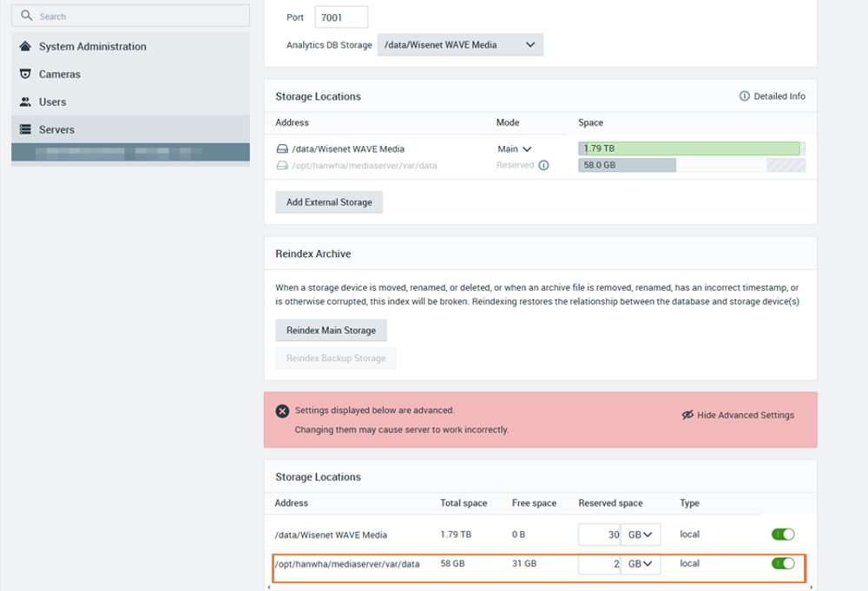Select the Servers menu item
Image resolution: width=868 pixels, height=591 pixels.
(131, 129)
